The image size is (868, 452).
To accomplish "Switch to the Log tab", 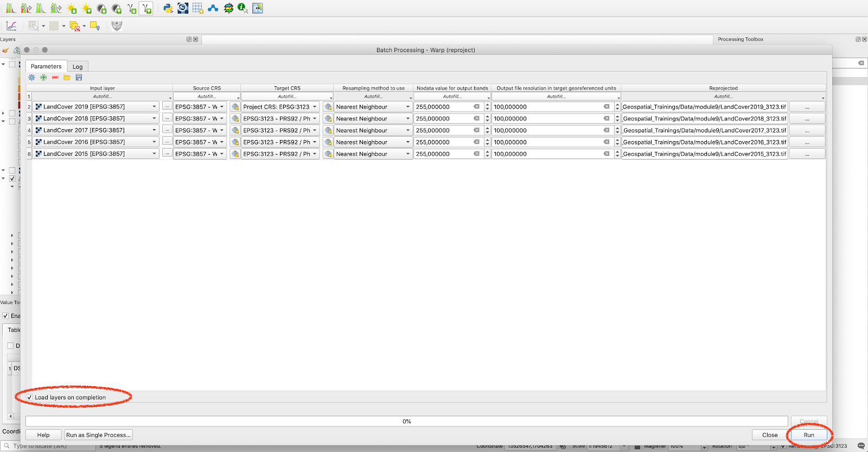I will [x=78, y=67].
